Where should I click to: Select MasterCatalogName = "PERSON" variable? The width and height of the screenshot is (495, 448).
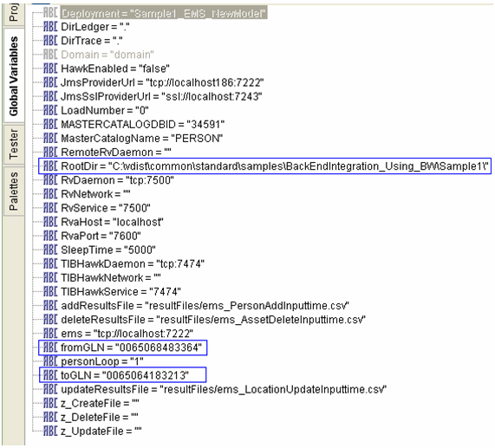click(x=142, y=138)
